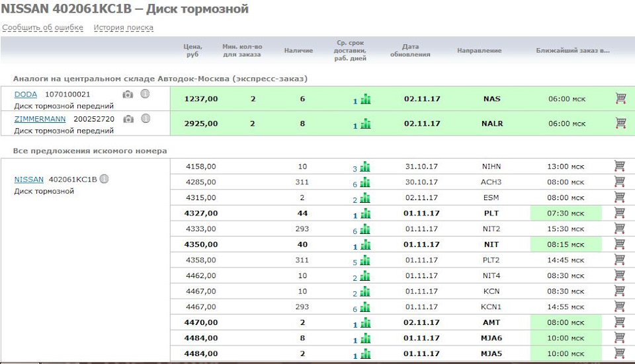The height and width of the screenshot is (364, 635).
Task: Add the NIT 4350,00 offer to cart
Action: click(x=619, y=244)
